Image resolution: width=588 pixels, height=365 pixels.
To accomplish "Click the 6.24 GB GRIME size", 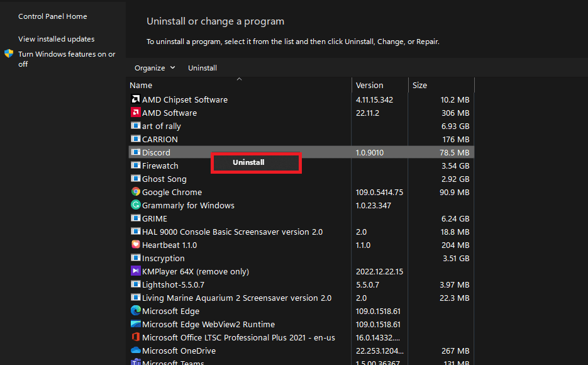I will [x=455, y=219].
